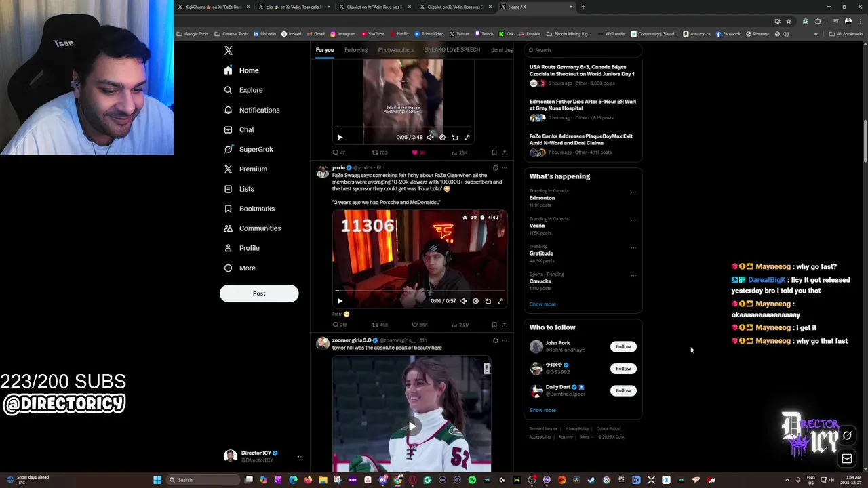Follow John Pork
868x488 pixels.
click(x=623, y=346)
